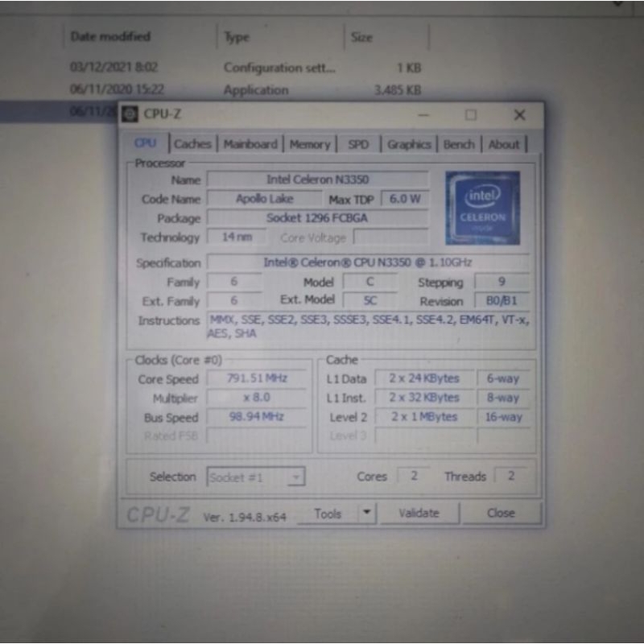The image size is (644, 644).
Task: Click the Code Name value Apollo Lake
Action: [265, 199]
